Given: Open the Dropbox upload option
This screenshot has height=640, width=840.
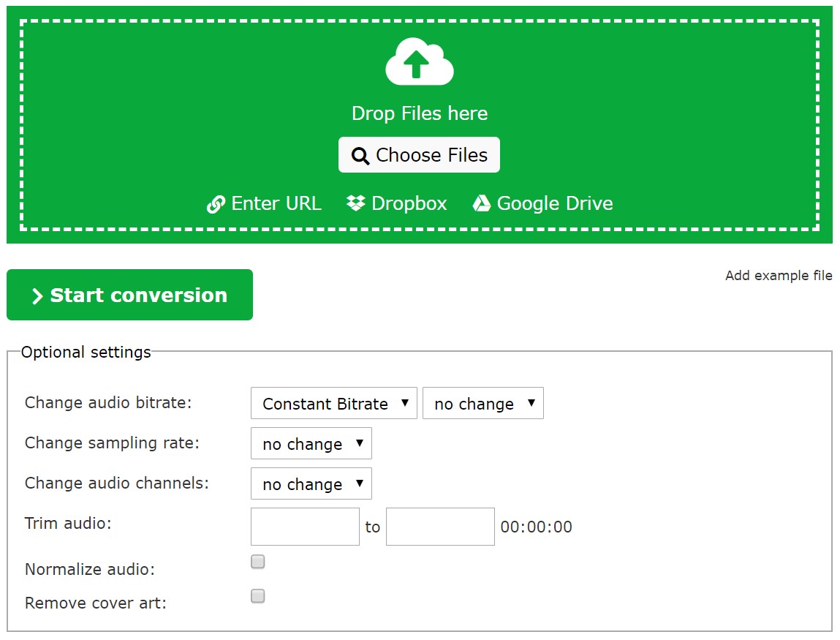Looking at the screenshot, I should [396, 203].
